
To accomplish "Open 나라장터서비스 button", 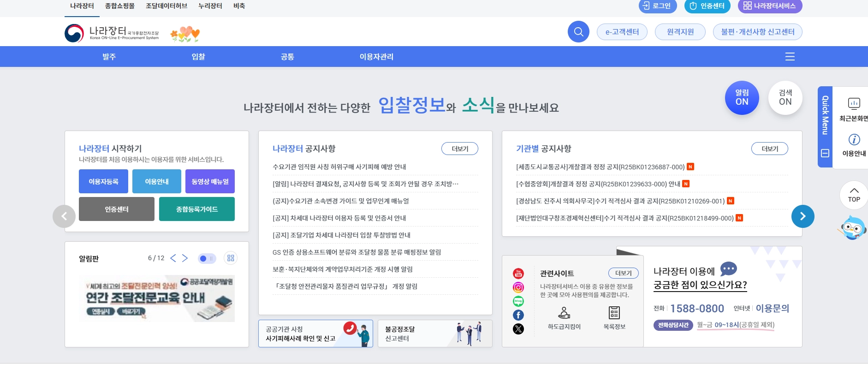I will tap(770, 6).
